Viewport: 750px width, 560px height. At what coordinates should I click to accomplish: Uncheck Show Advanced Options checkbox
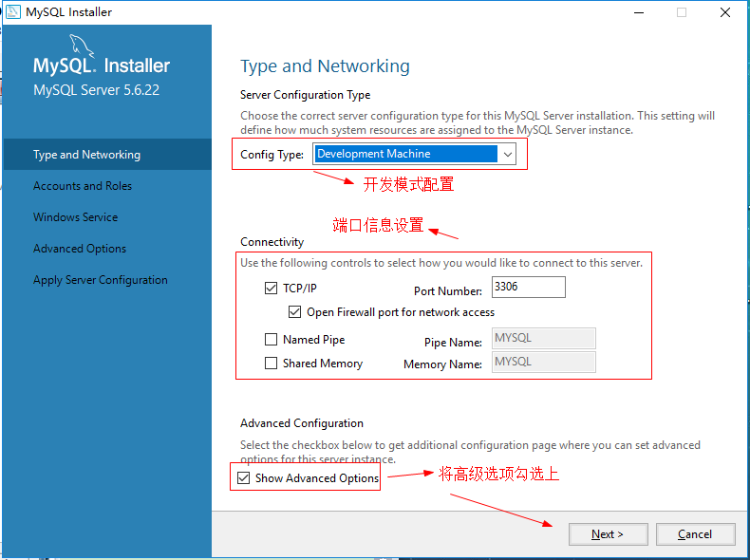coord(243,477)
